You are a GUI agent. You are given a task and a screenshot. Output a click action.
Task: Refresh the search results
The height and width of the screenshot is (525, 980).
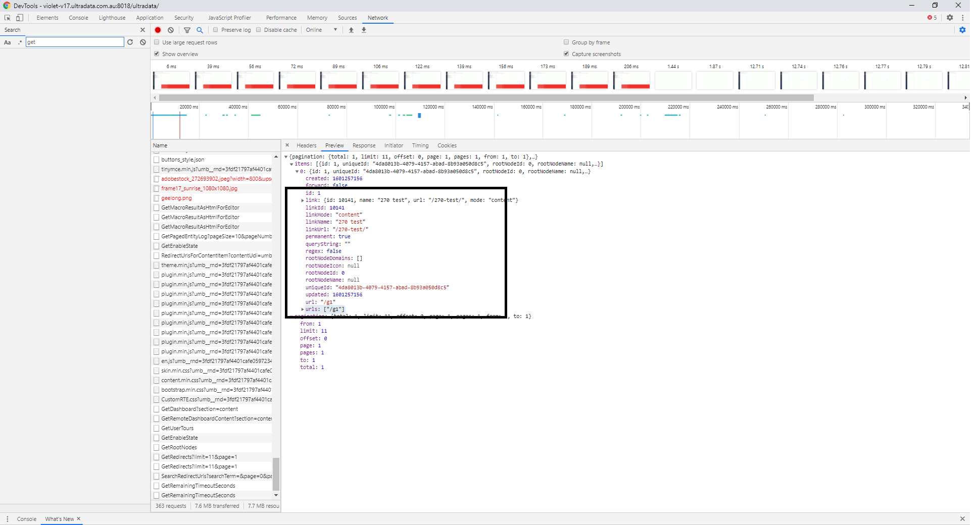click(x=130, y=42)
